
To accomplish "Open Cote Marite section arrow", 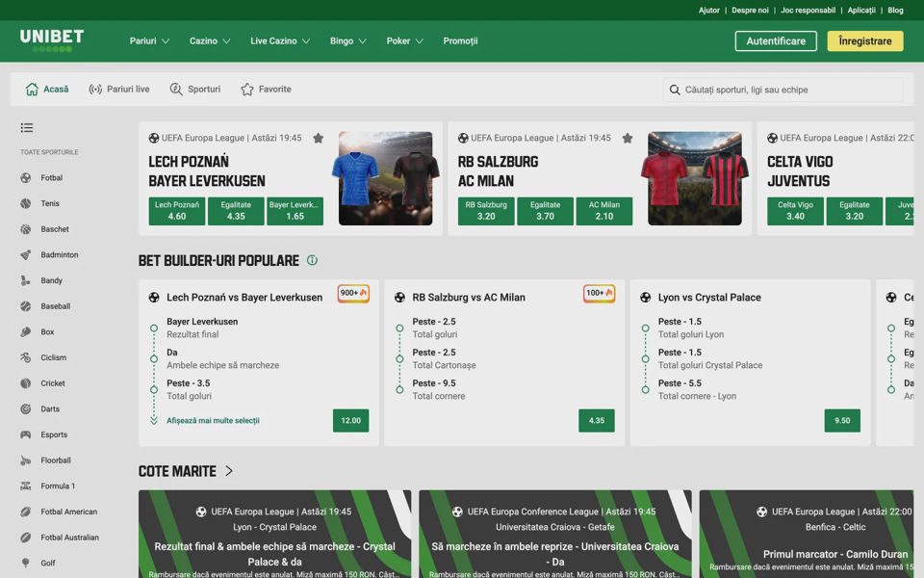I will click(x=229, y=471).
